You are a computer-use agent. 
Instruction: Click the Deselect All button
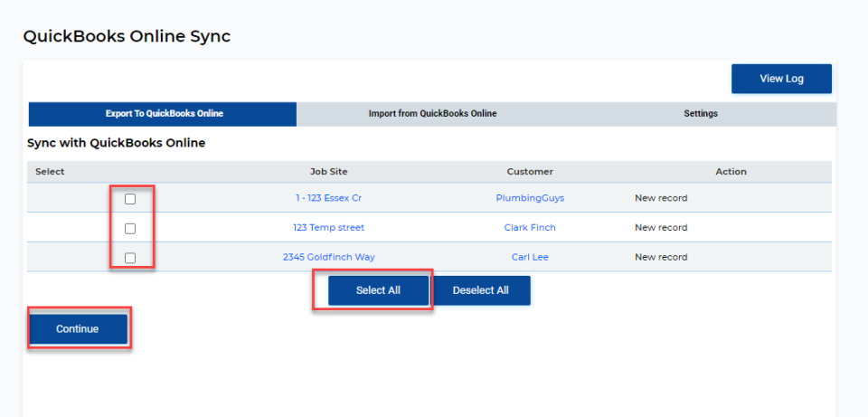pos(480,290)
